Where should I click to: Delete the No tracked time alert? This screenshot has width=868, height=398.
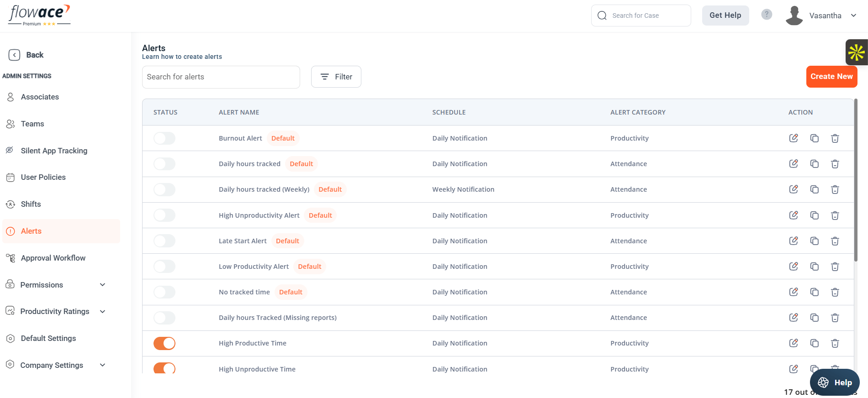pos(835,292)
